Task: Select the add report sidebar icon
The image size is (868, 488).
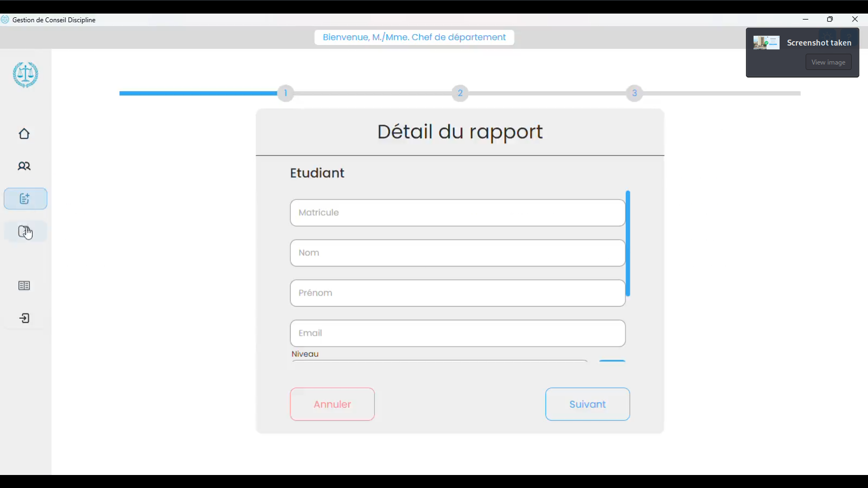Action: pyautogui.click(x=25, y=199)
